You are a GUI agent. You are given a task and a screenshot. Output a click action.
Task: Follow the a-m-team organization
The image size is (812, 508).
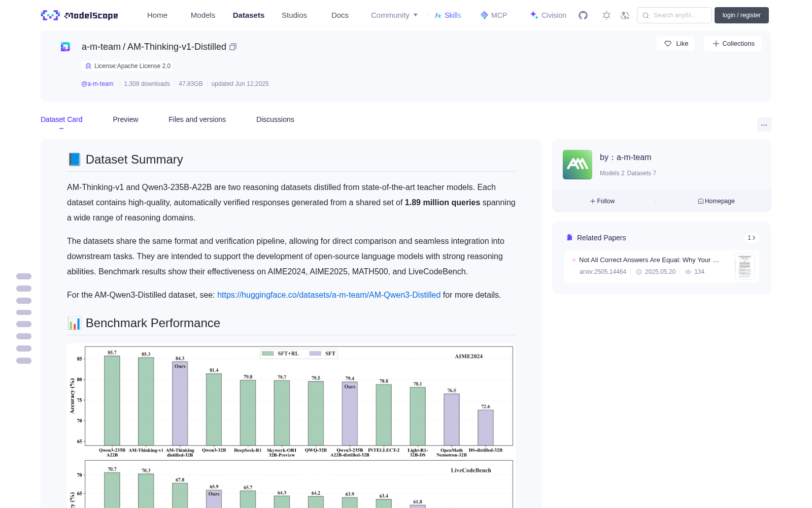[x=602, y=201]
